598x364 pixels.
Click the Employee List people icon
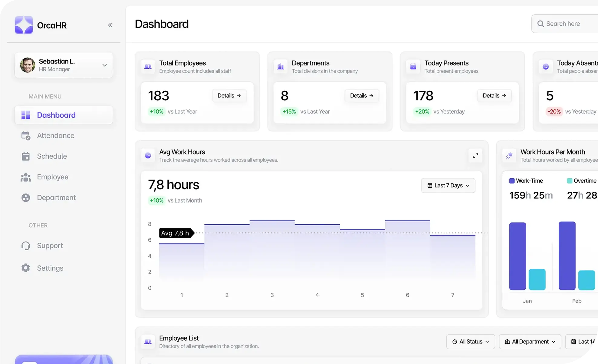[148, 342]
